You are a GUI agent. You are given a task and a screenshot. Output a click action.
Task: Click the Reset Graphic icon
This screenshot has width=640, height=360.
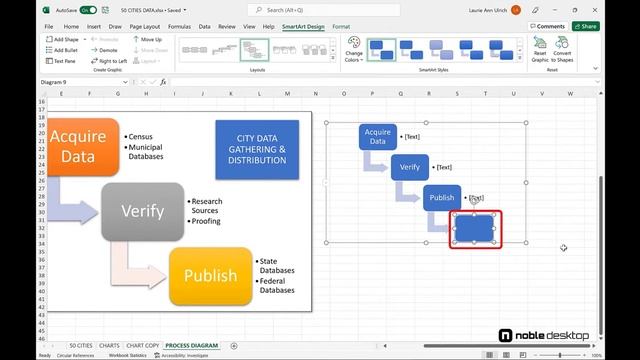[x=540, y=43]
